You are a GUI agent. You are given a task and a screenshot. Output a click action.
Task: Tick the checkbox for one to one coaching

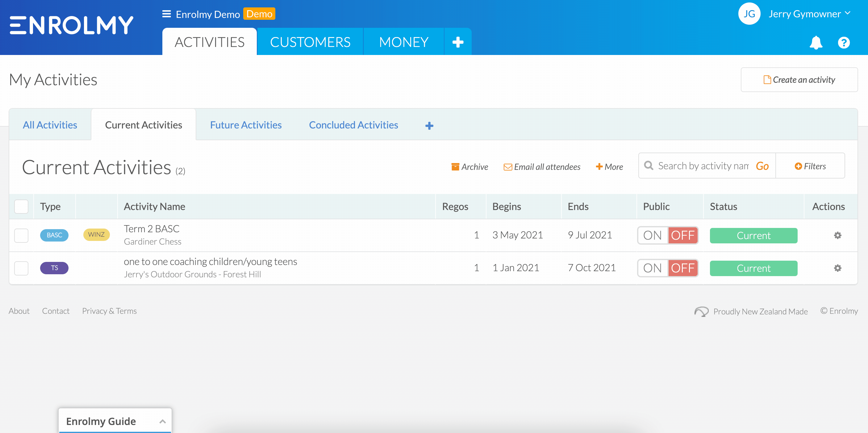(x=21, y=268)
